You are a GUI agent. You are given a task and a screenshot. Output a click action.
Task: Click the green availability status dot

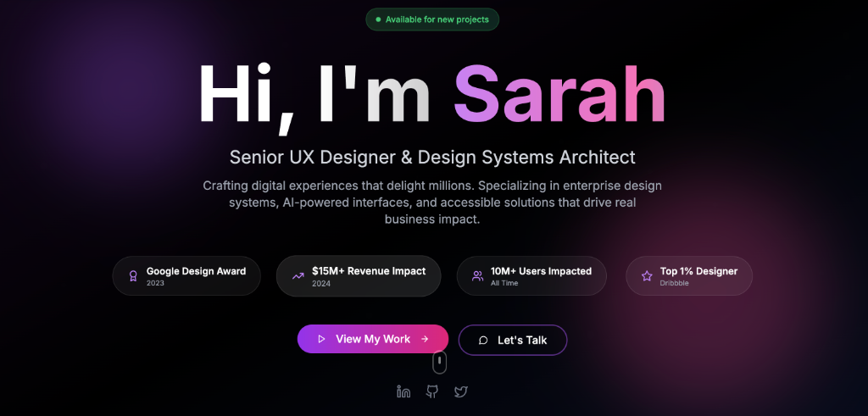[378, 19]
